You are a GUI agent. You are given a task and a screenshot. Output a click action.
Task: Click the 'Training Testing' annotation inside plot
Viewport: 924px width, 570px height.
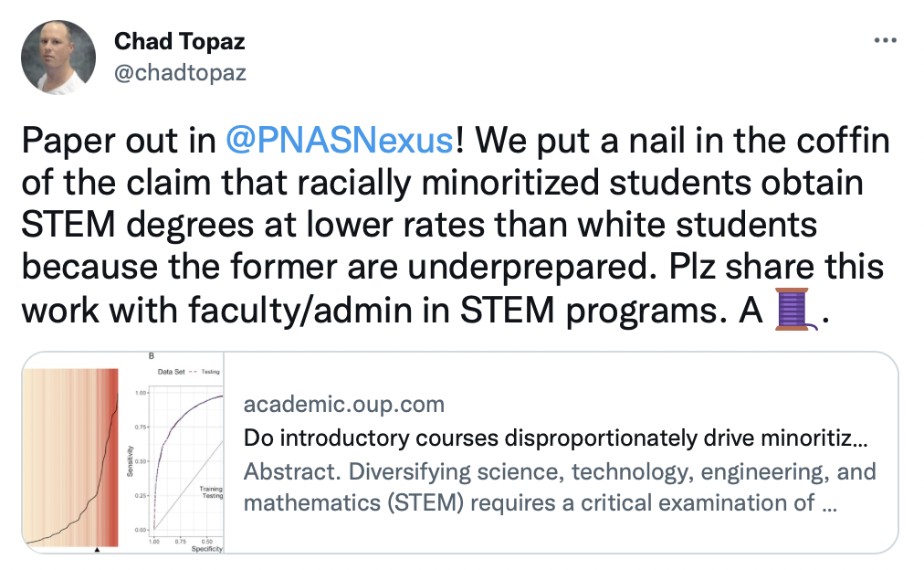[211, 492]
